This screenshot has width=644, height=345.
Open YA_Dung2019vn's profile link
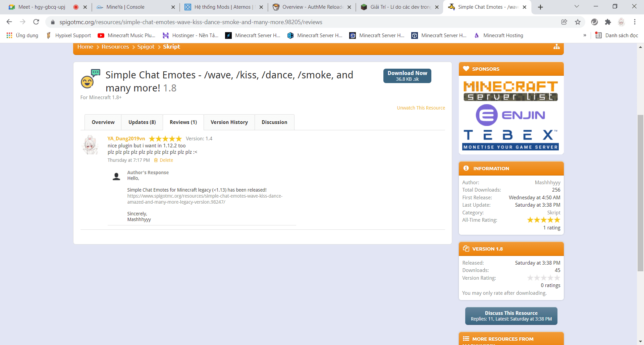point(126,139)
